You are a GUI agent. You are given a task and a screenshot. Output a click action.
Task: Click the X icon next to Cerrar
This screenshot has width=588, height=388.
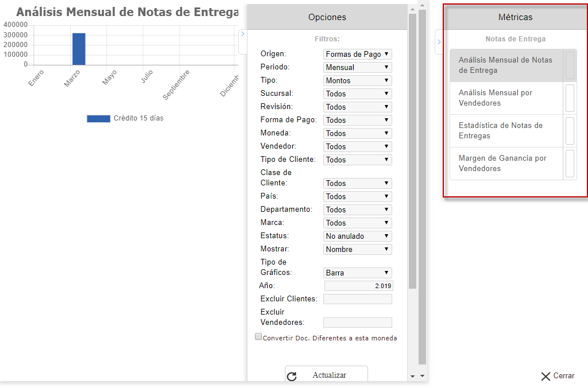click(x=546, y=377)
